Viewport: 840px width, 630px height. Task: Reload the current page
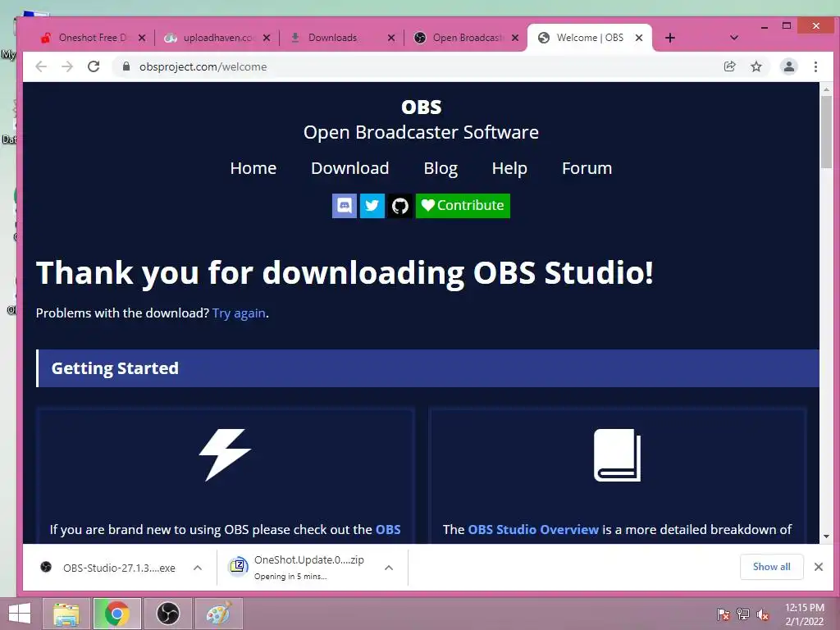(94, 66)
